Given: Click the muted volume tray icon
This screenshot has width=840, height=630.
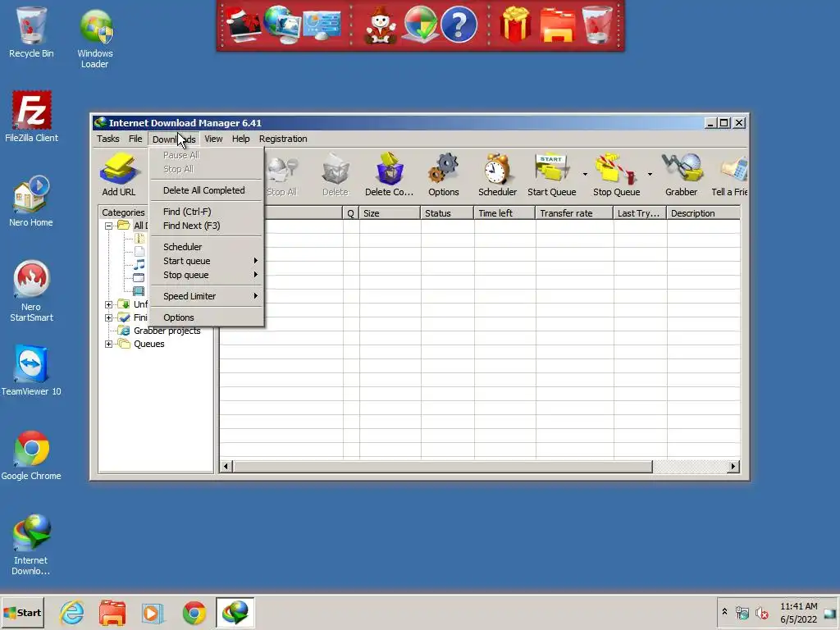Looking at the screenshot, I should pyautogui.click(x=761, y=613).
